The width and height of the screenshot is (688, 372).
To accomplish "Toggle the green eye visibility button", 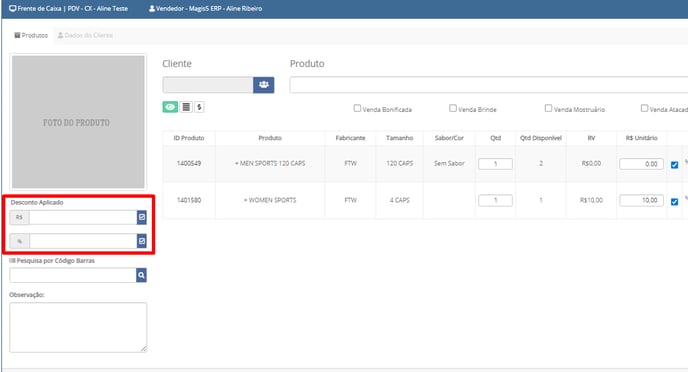I will pos(170,107).
